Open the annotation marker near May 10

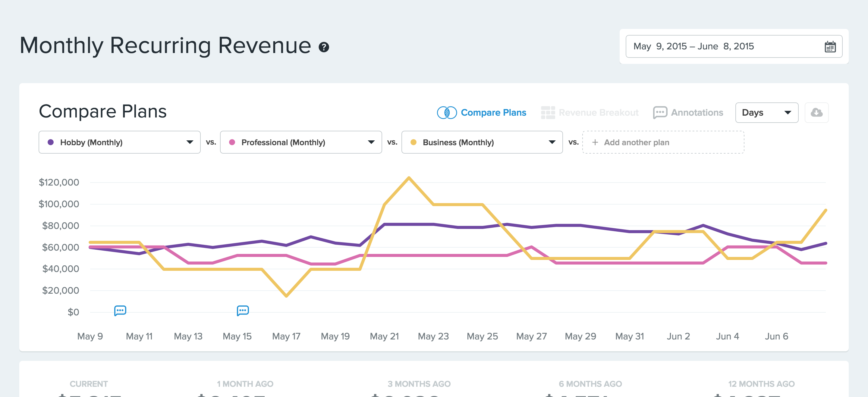[x=120, y=310]
